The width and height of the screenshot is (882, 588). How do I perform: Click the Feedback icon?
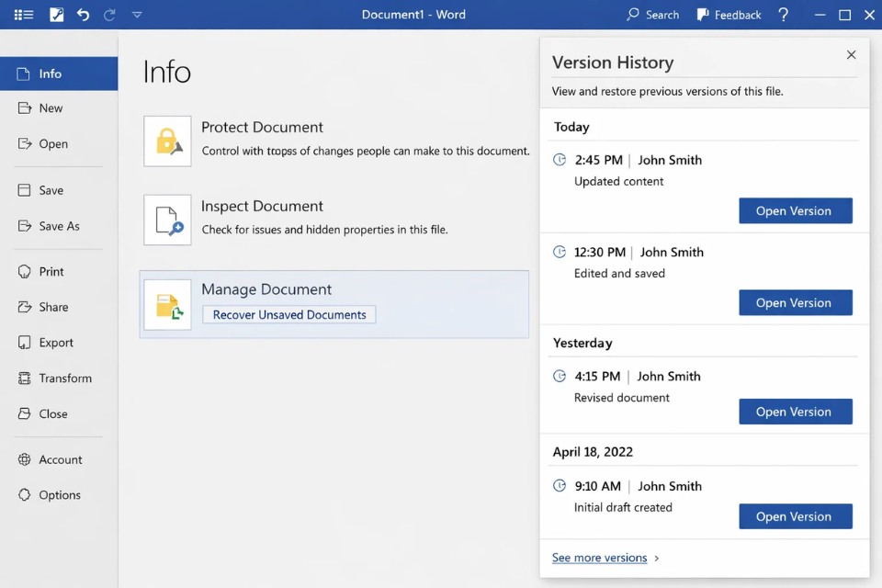(702, 15)
